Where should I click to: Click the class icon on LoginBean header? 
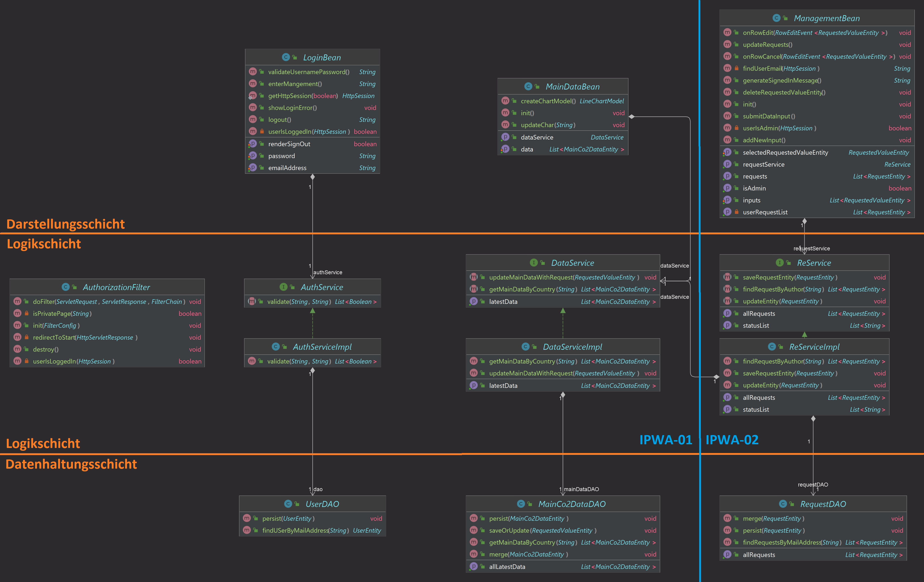[x=285, y=57]
